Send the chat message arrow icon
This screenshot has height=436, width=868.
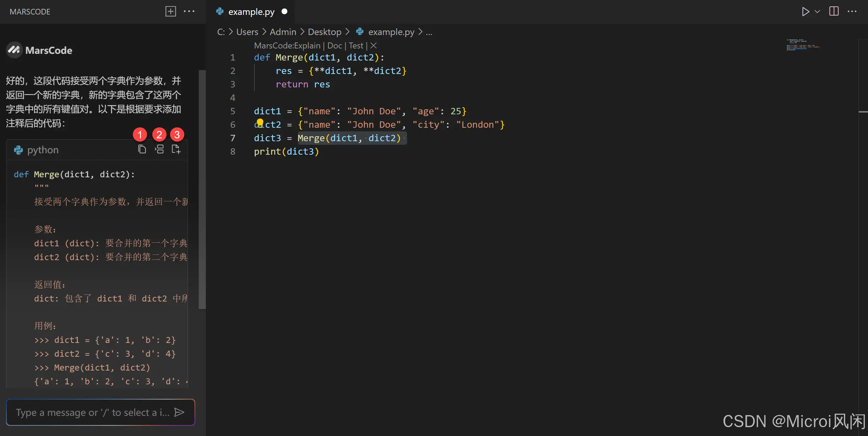pyautogui.click(x=179, y=412)
